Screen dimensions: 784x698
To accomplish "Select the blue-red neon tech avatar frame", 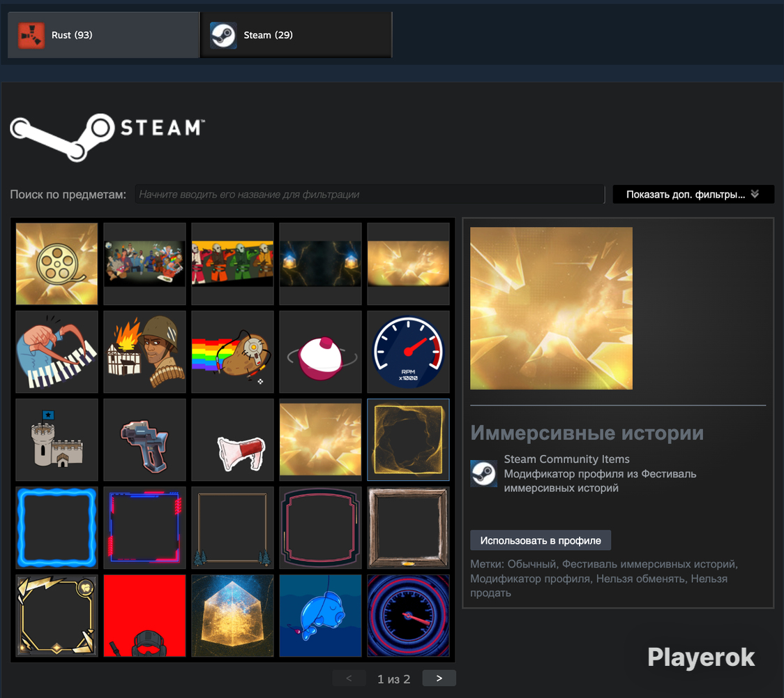I will [x=144, y=528].
